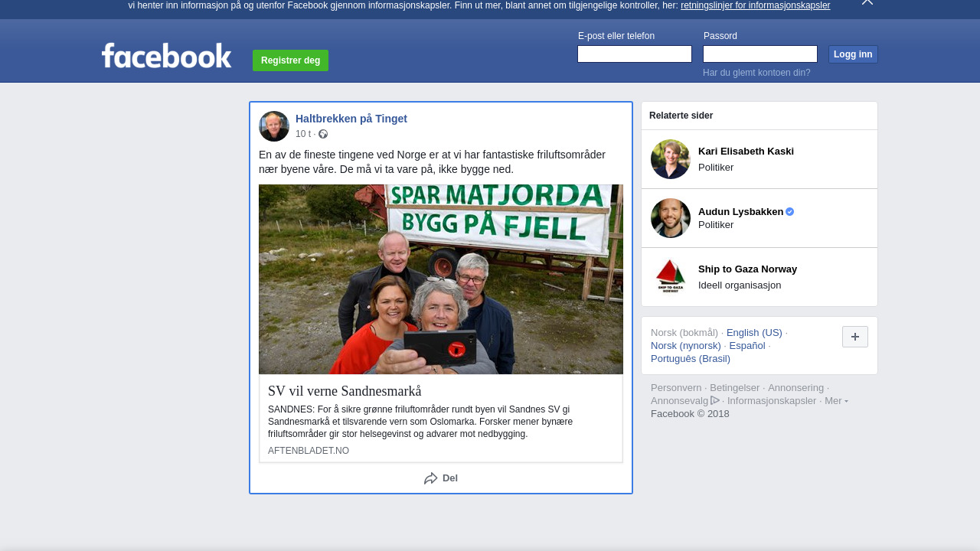Click the Norsk (bokmål) current language text
The height and width of the screenshot is (551, 980).
pyautogui.click(x=684, y=333)
